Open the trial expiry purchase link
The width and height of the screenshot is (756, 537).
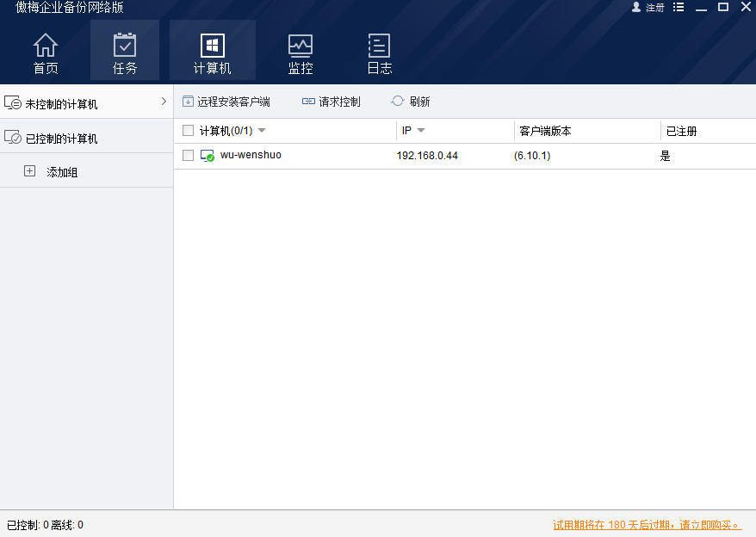coord(647,524)
